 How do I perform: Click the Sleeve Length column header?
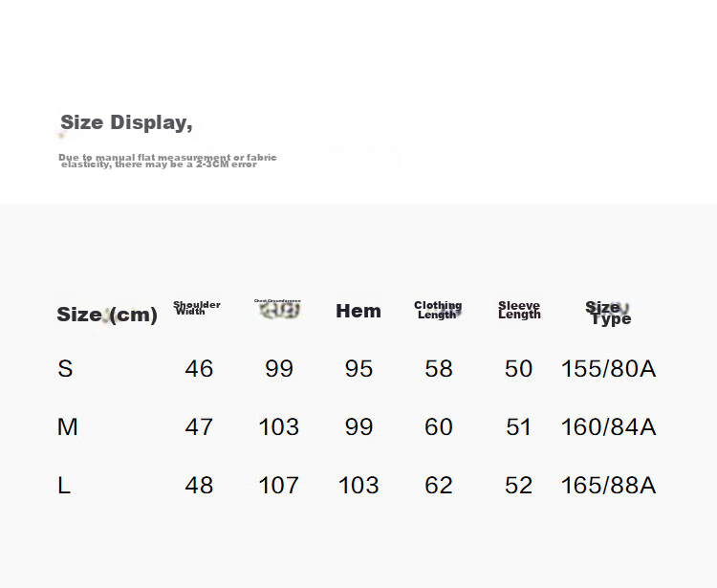click(519, 310)
